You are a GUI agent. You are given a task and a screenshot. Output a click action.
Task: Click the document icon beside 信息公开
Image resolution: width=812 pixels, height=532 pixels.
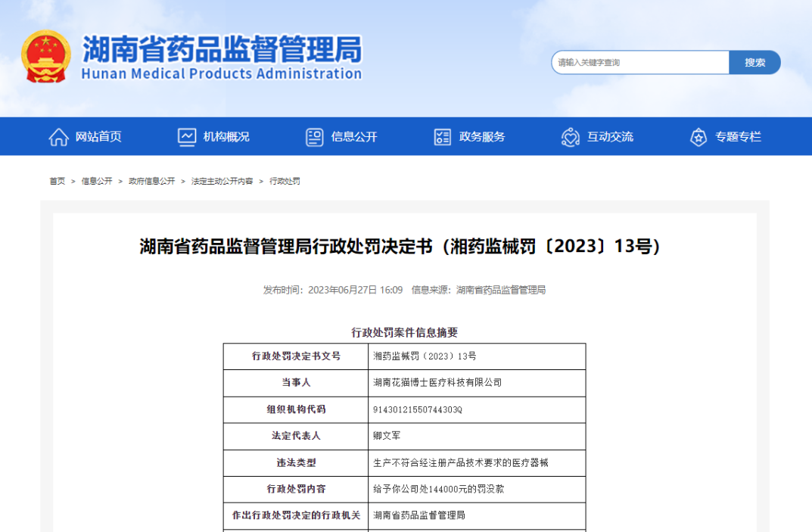pyautogui.click(x=315, y=137)
